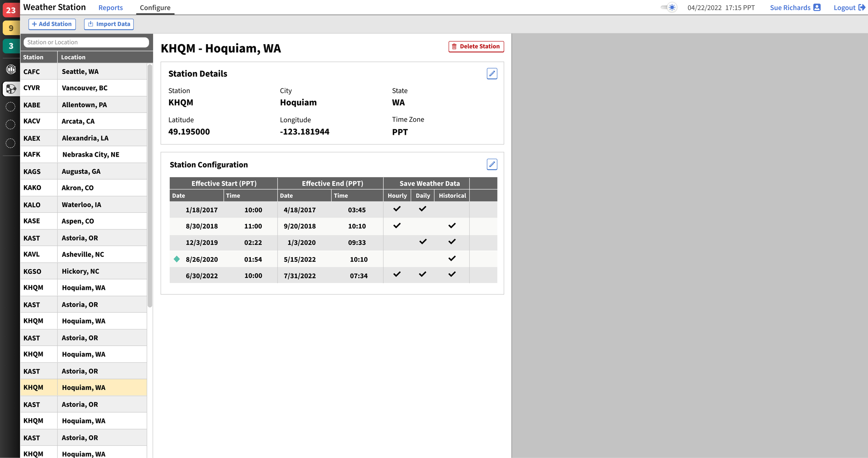The image size is (868, 458).
Task: Click the logout arrow icon
Action: tap(861, 7)
